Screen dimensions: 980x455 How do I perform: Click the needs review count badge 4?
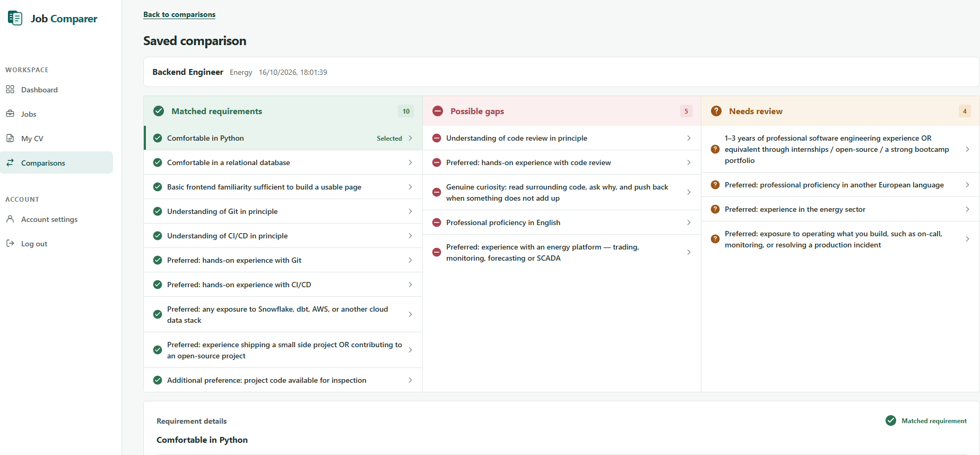965,111
